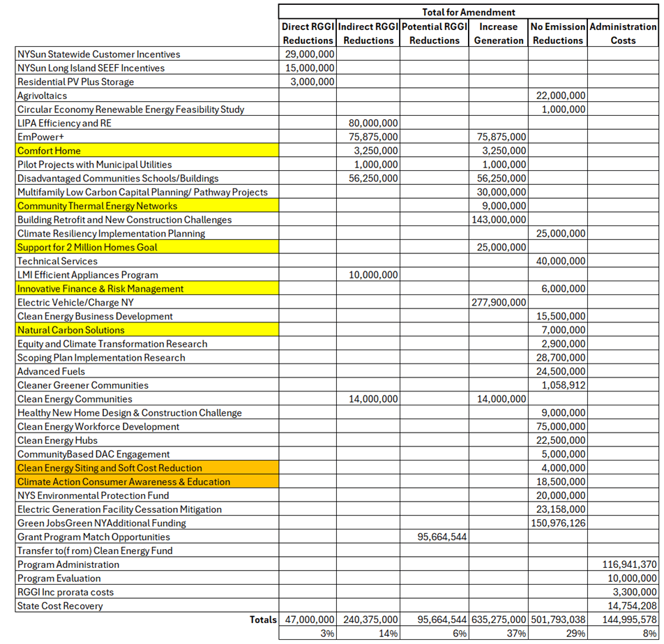The image size is (664, 644).
Task: Select the Direct RGGI Reductions column header
Action: [308, 33]
